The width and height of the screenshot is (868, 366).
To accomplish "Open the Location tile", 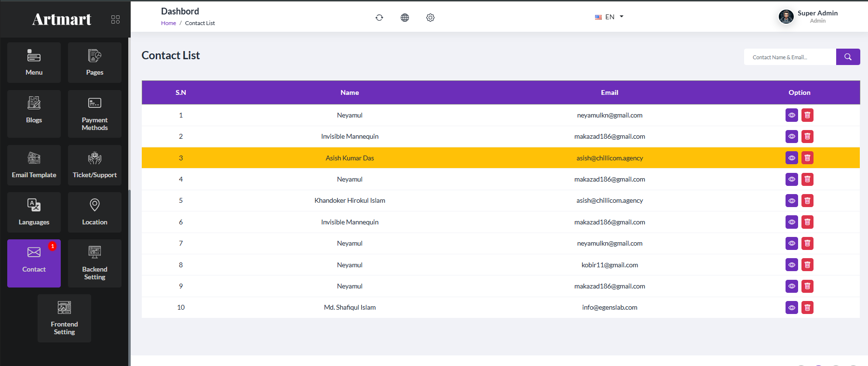I will 95,212.
